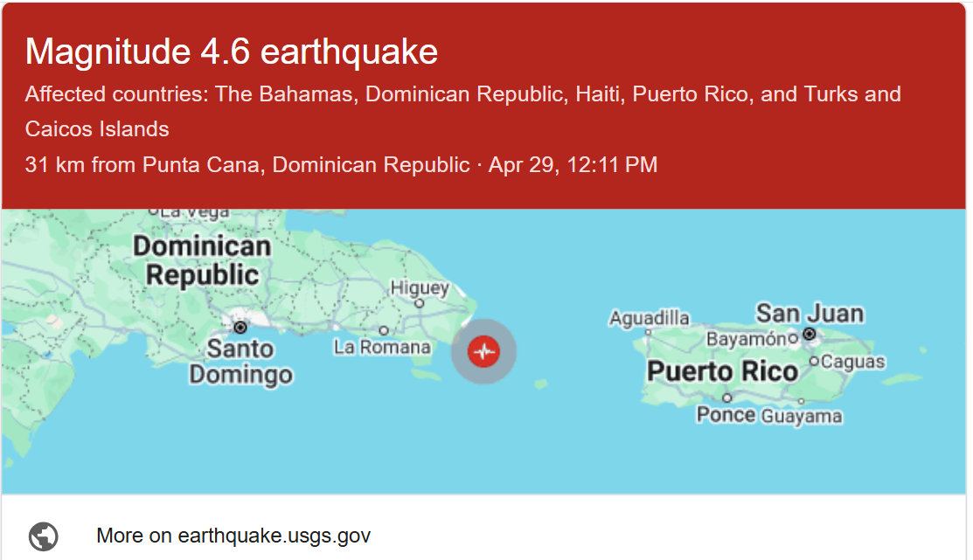Click the Caguas city dot marker
The image size is (973, 560).
(x=814, y=361)
